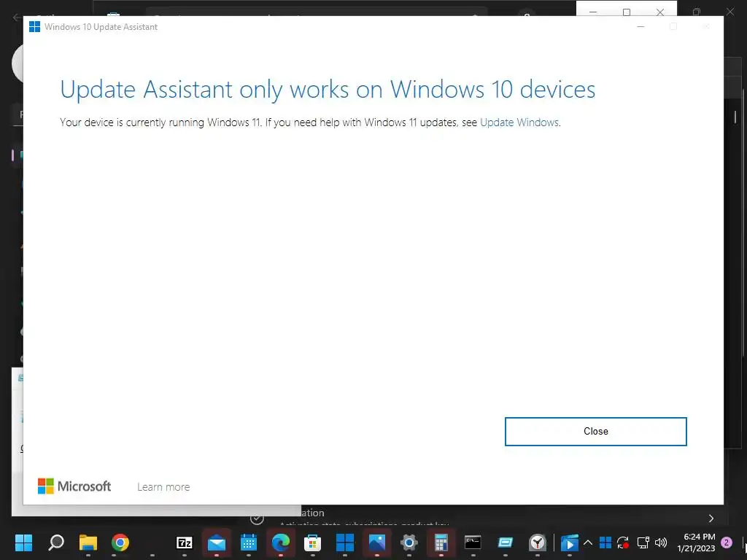
Task: Open Microsoft Store from the taskbar
Action: click(312, 542)
